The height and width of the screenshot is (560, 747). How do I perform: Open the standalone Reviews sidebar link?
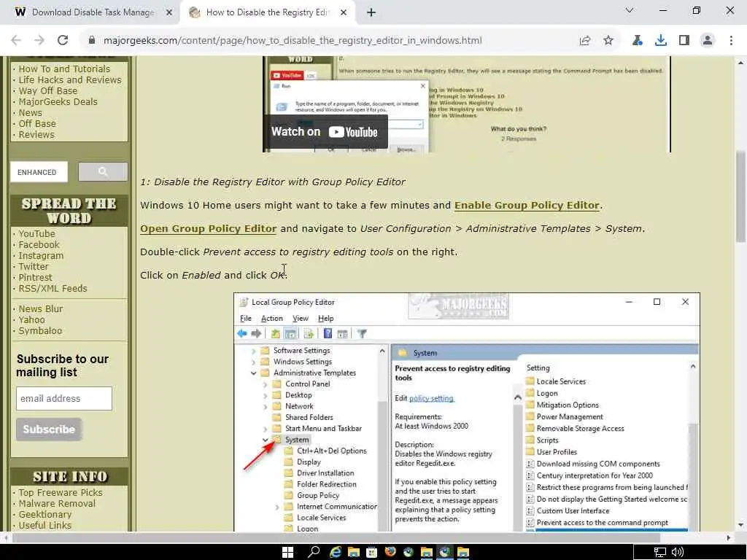tap(36, 135)
